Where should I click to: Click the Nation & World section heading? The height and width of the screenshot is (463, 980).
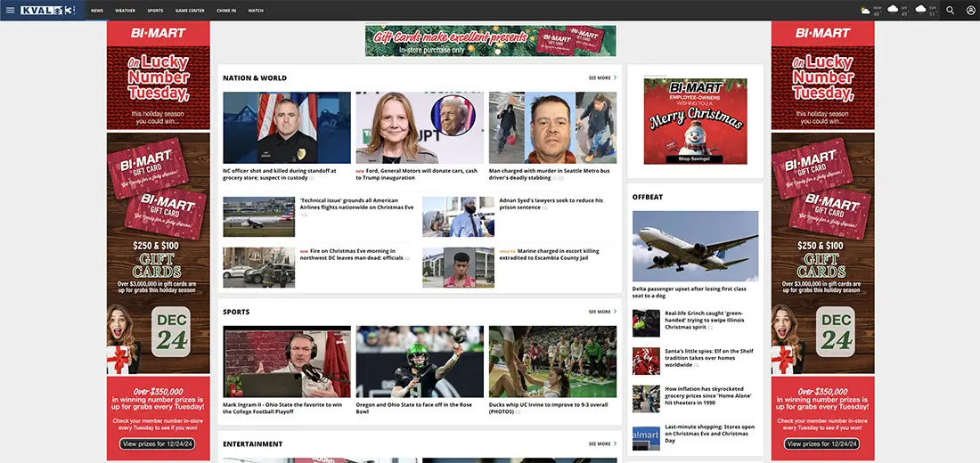pos(255,78)
